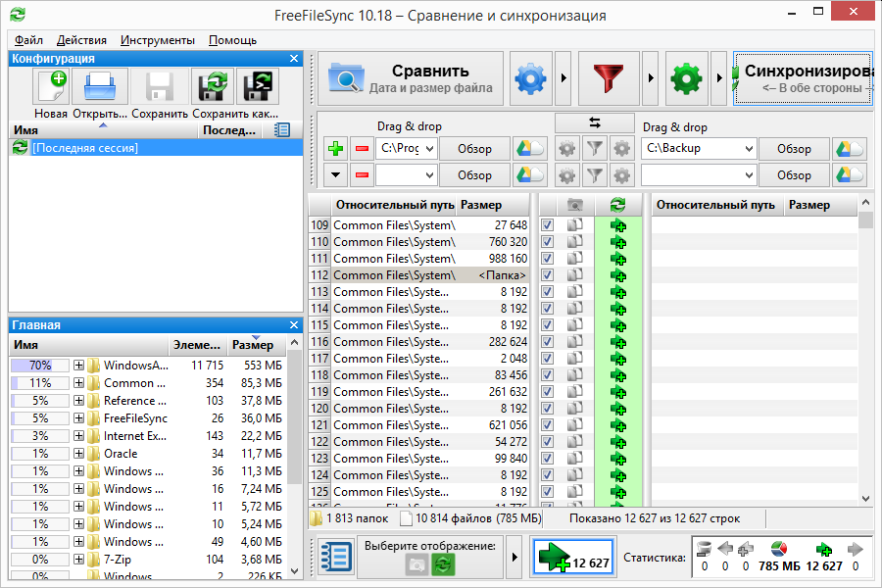Screen dimensions: 882x588
Task: Close the Конфигурация panel
Action: click(294, 59)
